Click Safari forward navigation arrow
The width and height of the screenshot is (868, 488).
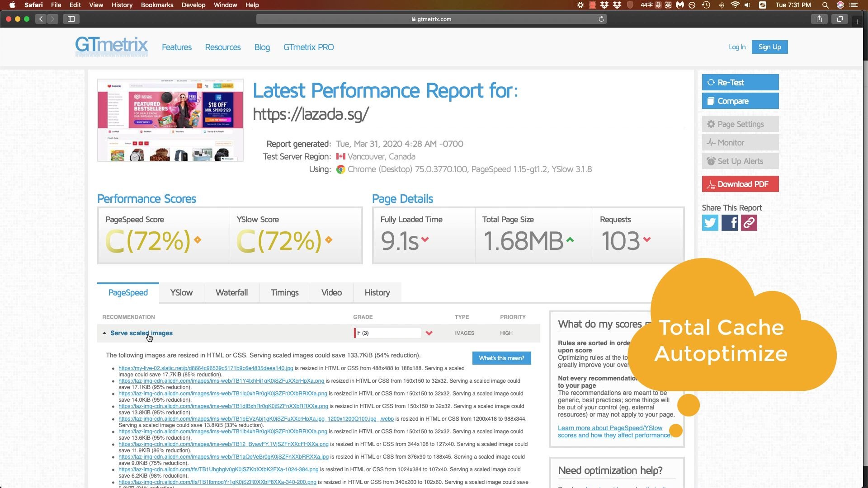coord(52,19)
